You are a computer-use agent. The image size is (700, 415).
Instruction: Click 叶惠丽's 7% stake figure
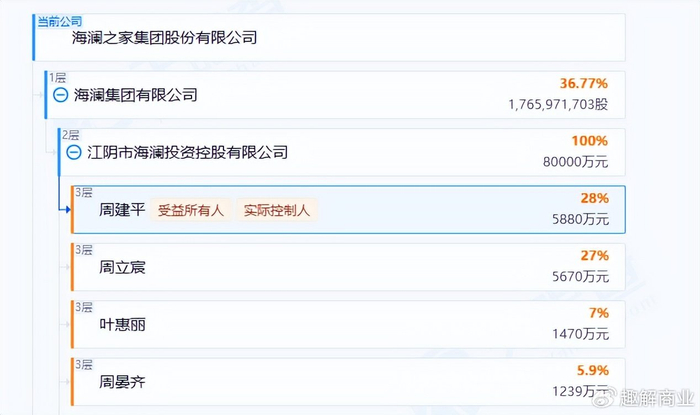pos(598,313)
